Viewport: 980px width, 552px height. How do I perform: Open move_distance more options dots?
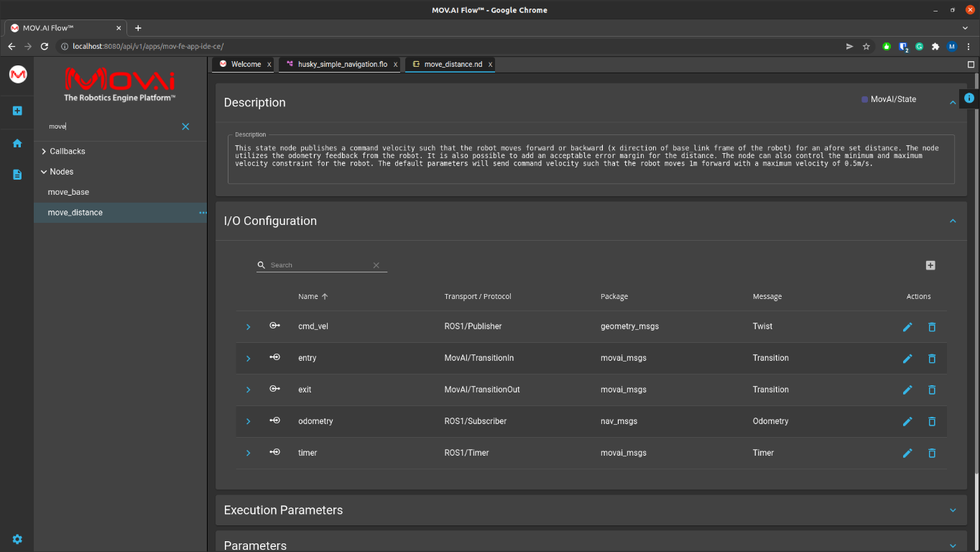[x=202, y=213]
